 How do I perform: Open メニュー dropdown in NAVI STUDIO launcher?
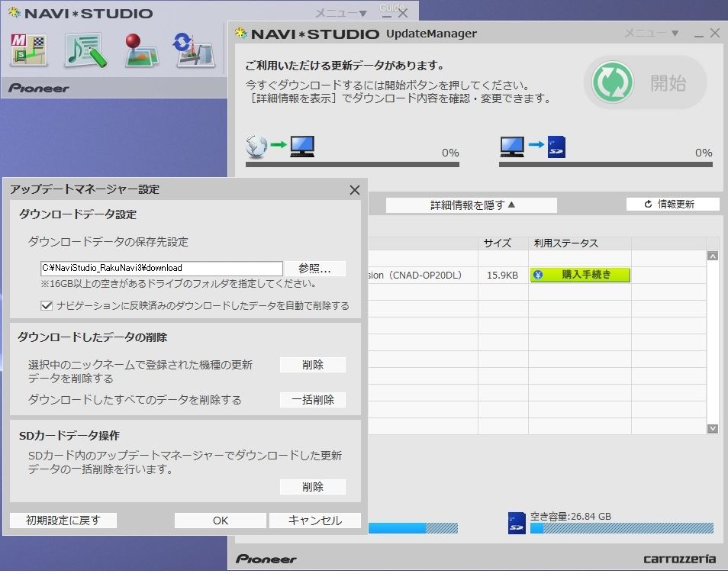341,13
